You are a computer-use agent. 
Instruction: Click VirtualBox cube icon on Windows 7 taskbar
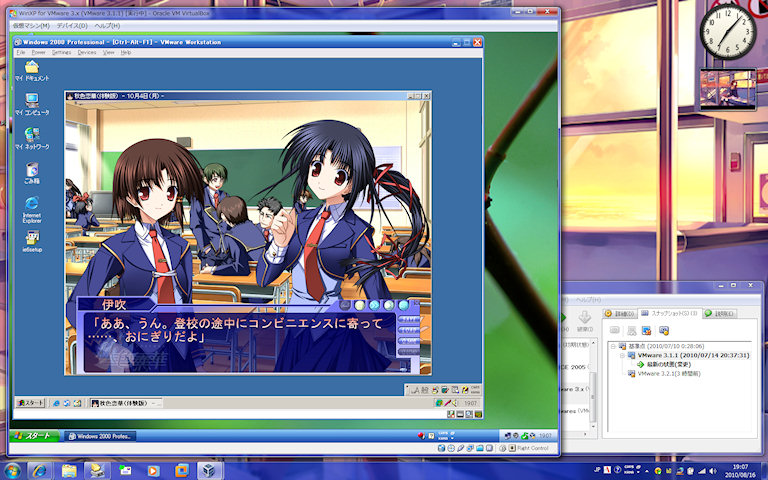tap(210, 471)
